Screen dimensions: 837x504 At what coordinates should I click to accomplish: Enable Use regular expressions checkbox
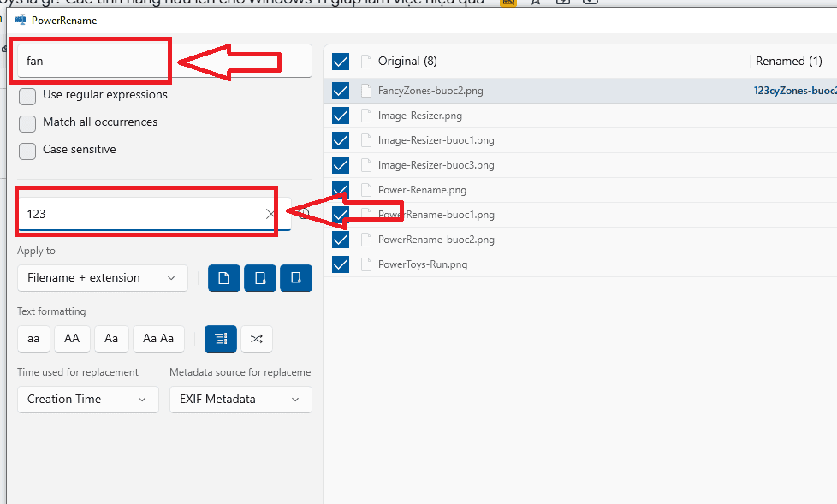(x=27, y=96)
